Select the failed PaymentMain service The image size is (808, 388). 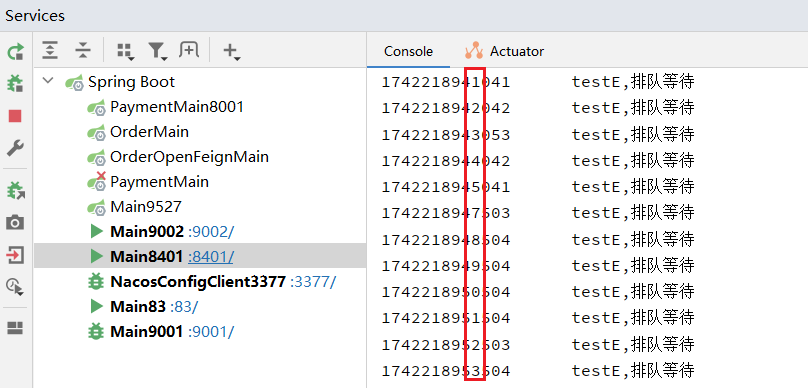coord(159,182)
